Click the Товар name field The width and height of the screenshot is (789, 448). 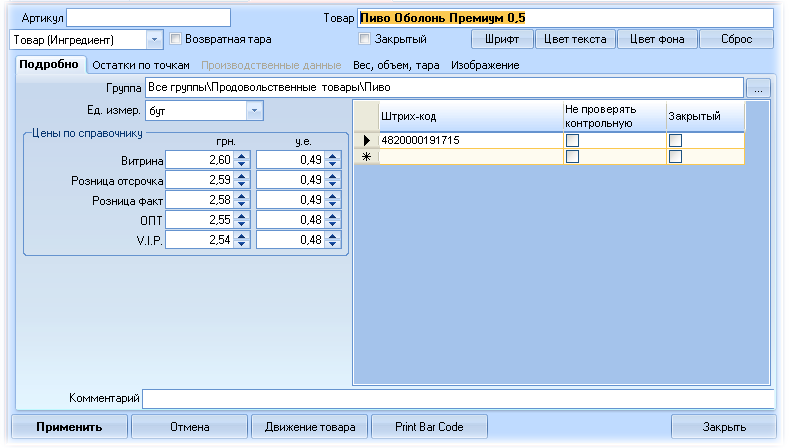[565, 18]
